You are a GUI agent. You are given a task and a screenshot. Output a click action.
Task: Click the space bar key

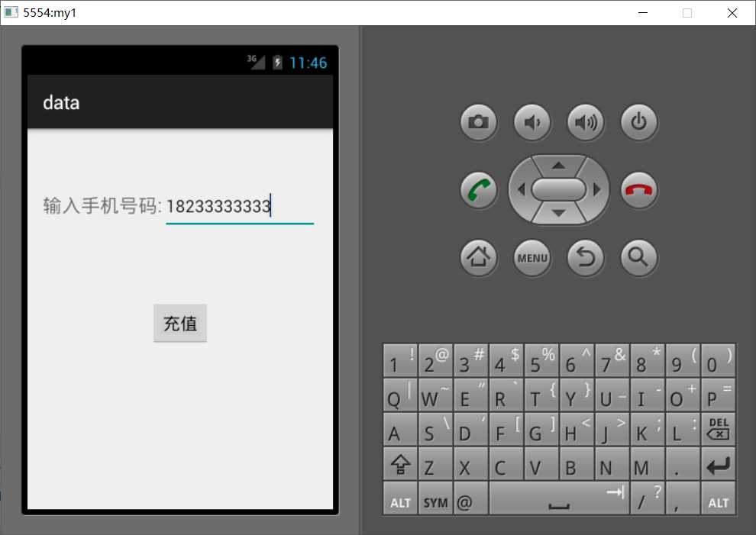click(559, 498)
